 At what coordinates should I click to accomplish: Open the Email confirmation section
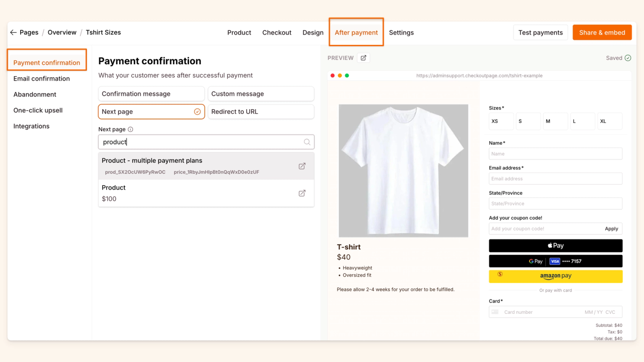click(42, 79)
